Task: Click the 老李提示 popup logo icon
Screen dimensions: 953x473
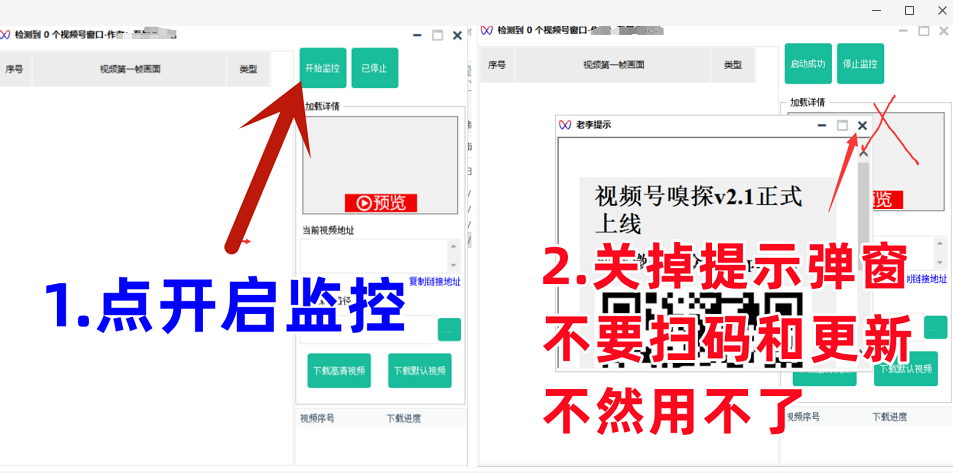Action: (565, 125)
